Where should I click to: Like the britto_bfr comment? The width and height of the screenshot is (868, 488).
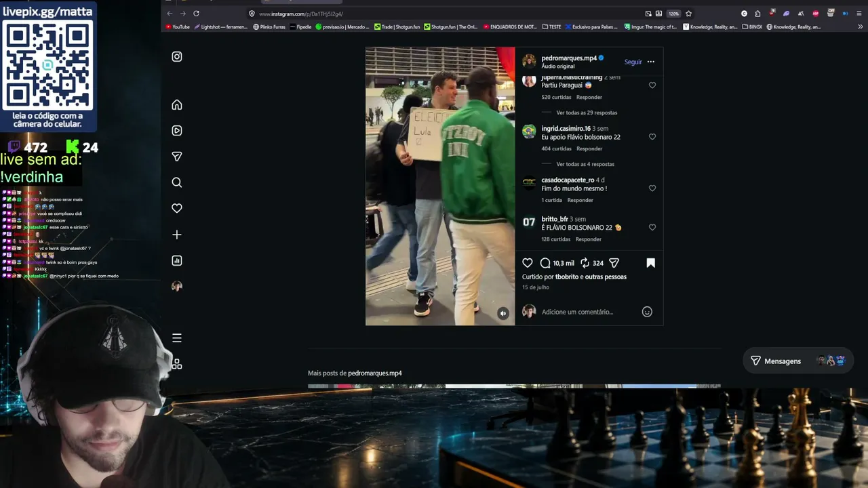pyautogui.click(x=652, y=228)
